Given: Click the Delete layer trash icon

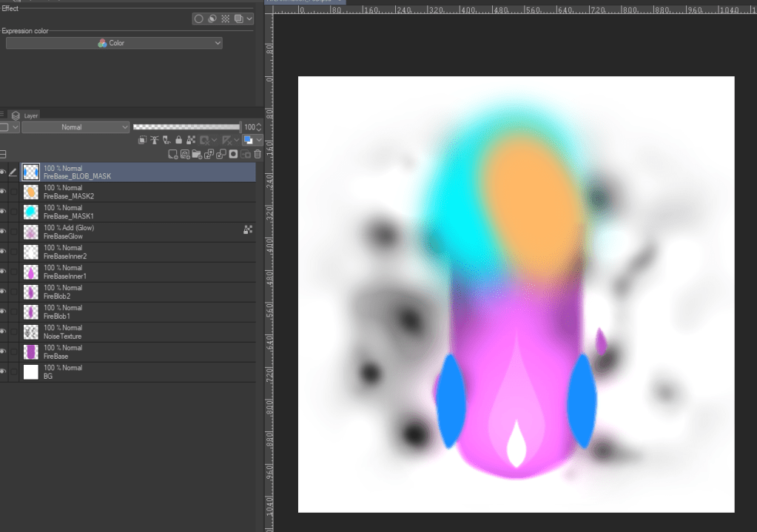Looking at the screenshot, I should (x=258, y=154).
